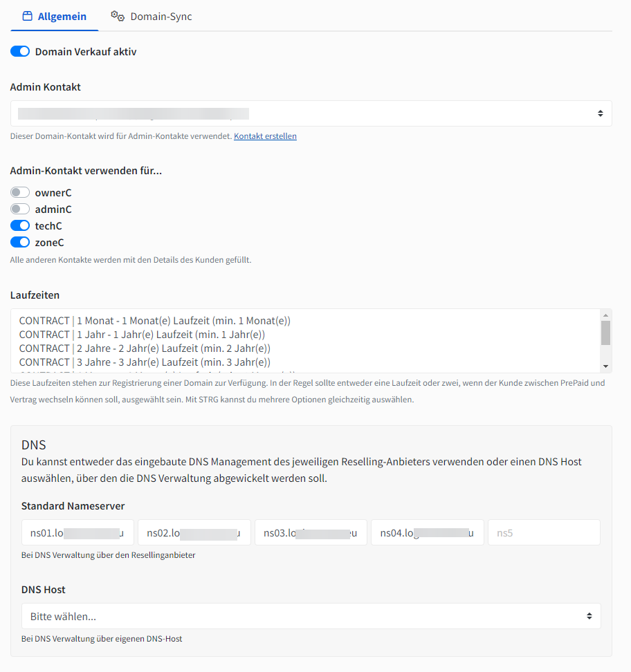Click the Allgemein tab calendar icon
Image resolution: width=631 pixels, height=672 pixels.
tap(28, 16)
